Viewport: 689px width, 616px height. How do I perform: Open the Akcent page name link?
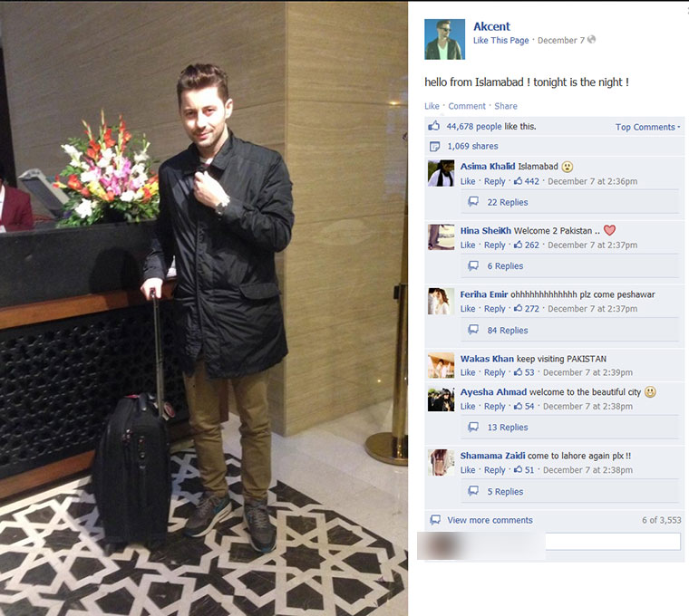coord(491,26)
